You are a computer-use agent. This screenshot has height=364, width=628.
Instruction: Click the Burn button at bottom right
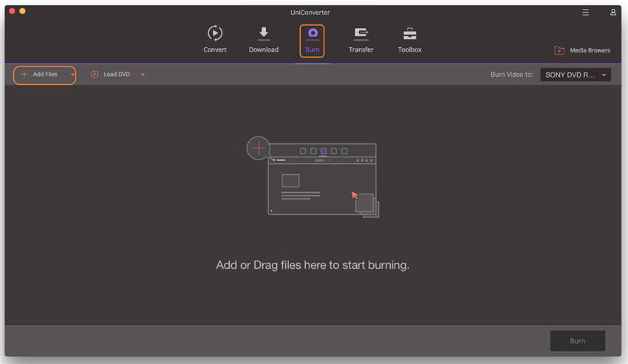(x=578, y=341)
